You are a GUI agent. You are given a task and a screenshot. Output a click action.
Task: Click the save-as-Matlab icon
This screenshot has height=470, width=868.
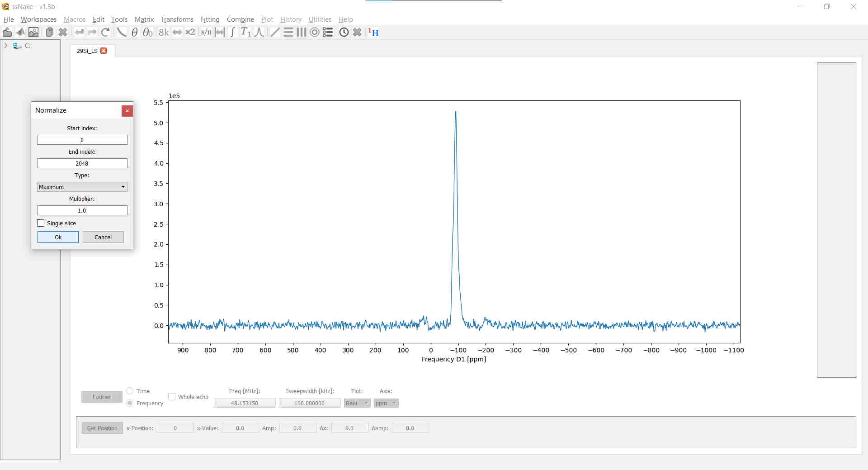tap(20, 32)
